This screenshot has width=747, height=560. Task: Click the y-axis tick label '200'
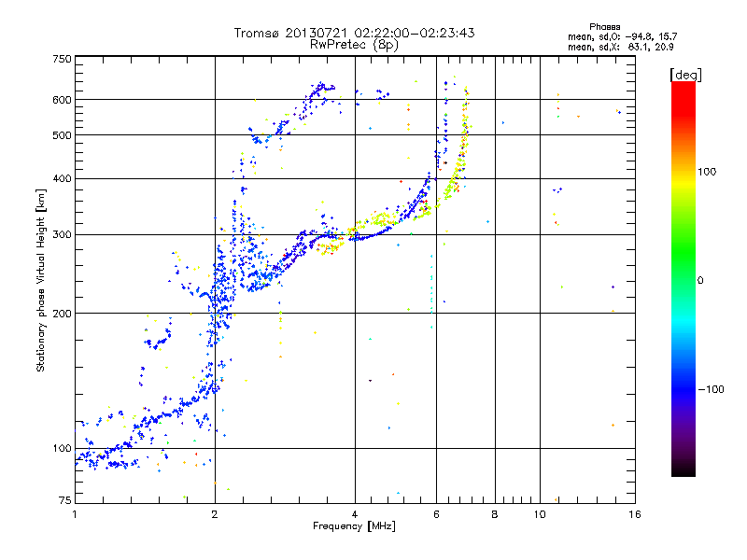point(62,314)
